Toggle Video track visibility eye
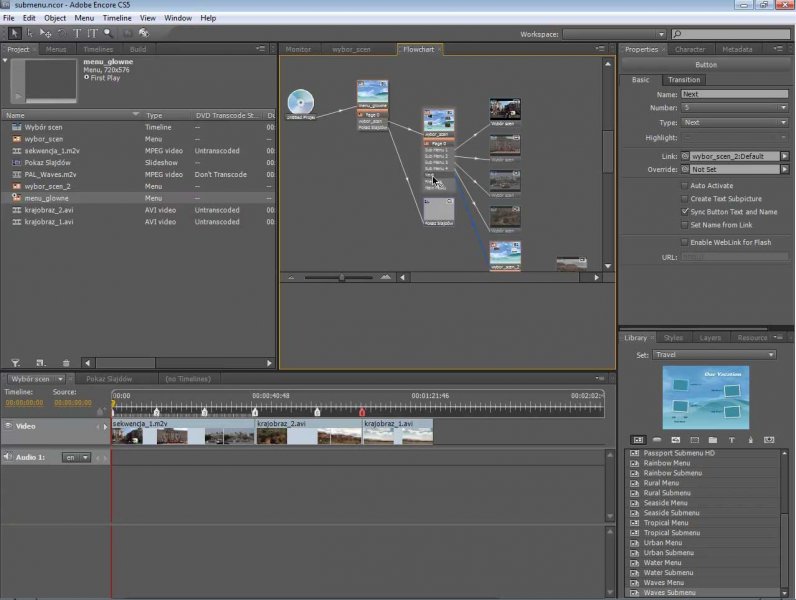The width and height of the screenshot is (796, 600). click(8, 426)
